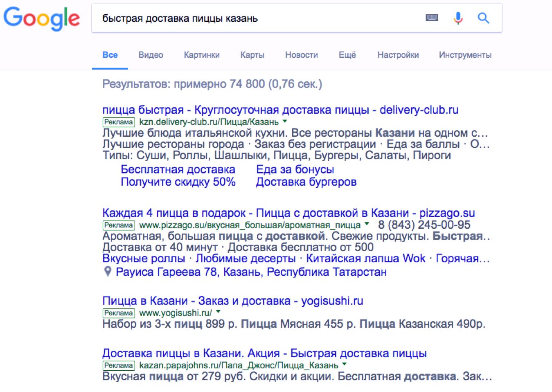
Task: Open the Доставка бургеров sitelink
Action: coord(306,182)
